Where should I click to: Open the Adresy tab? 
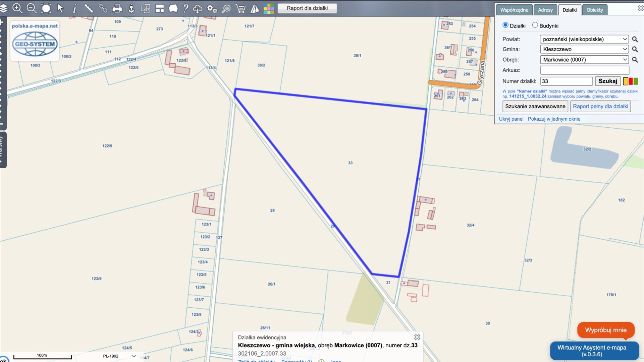(x=545, y=10)
